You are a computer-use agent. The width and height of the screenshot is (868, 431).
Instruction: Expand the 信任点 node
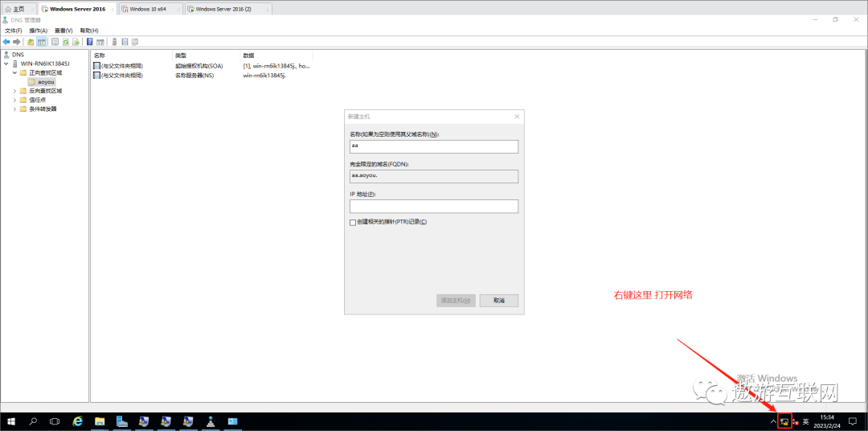[x=14, y=100]
